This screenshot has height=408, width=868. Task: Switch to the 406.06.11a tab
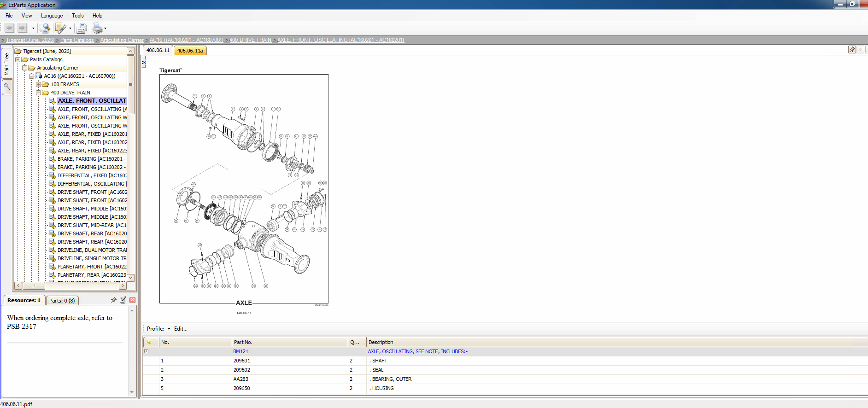[x=190, y=51]
